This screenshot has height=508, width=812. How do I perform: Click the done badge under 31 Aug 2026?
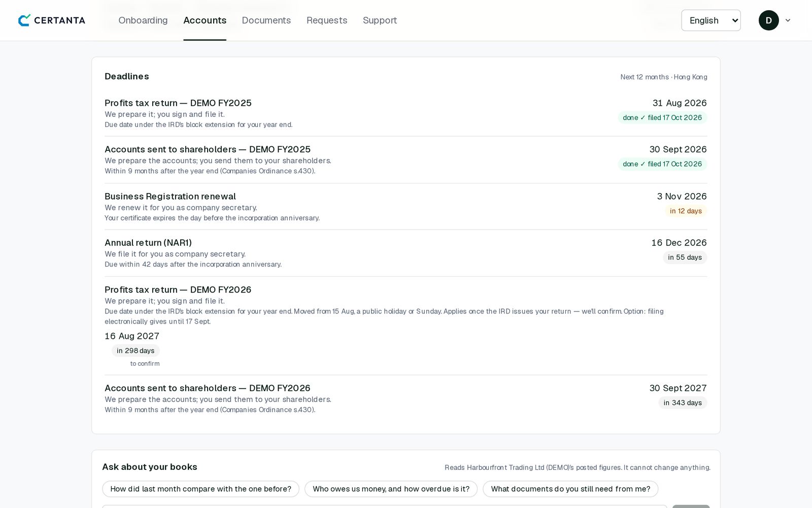point(662,117)
